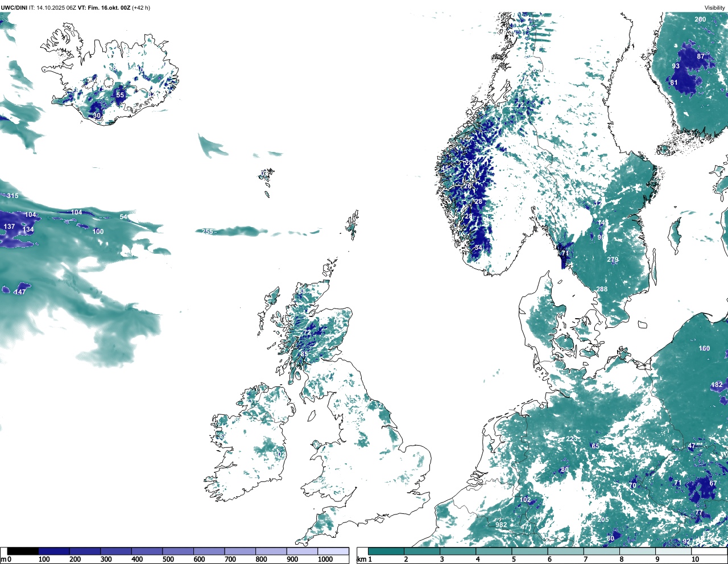Viewport: 728px width, 564px height.
Task: Click the "255" value north of Scotland
Action: pos(208,232)
